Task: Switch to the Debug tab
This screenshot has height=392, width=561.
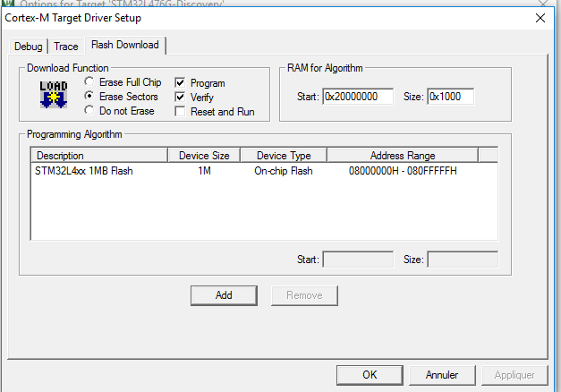Action: coord(29,47)
